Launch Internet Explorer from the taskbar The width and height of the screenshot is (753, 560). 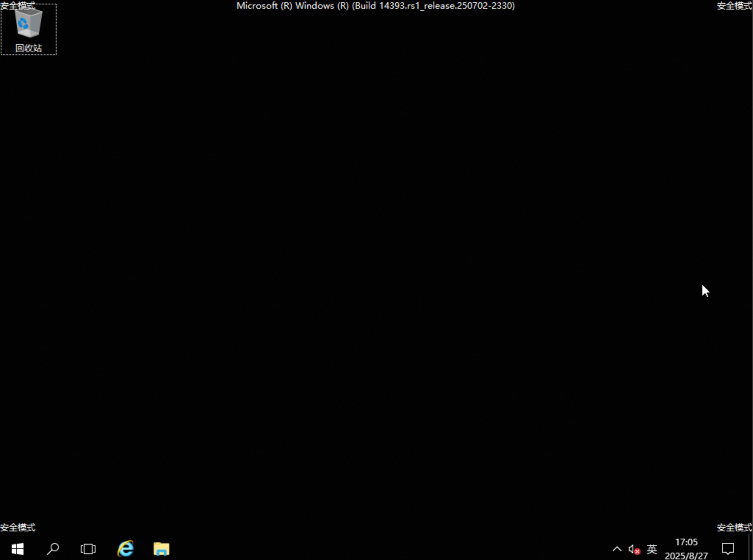pos(125,549)
